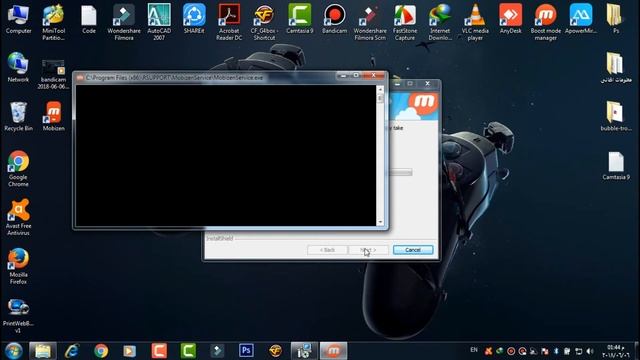
Task: Click the EN language indicator
Action: pyautogui.click(x=473, y=350)
